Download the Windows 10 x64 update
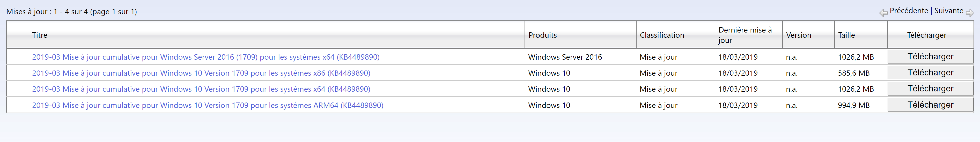This screenshot has width=980, height=142. tap(930, 89)
